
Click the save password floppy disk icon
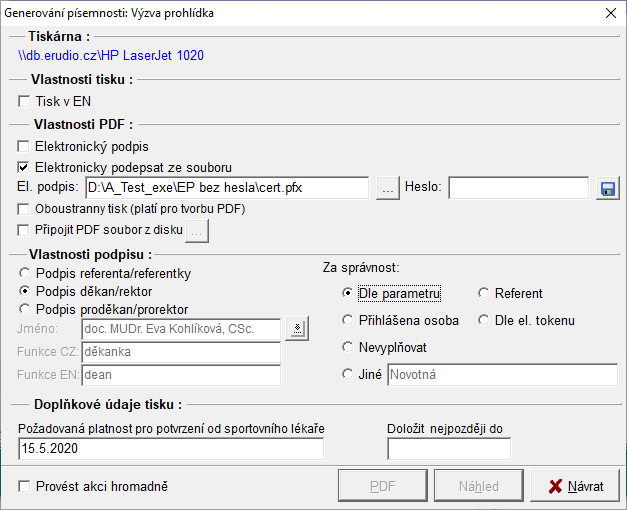[607, 188]
